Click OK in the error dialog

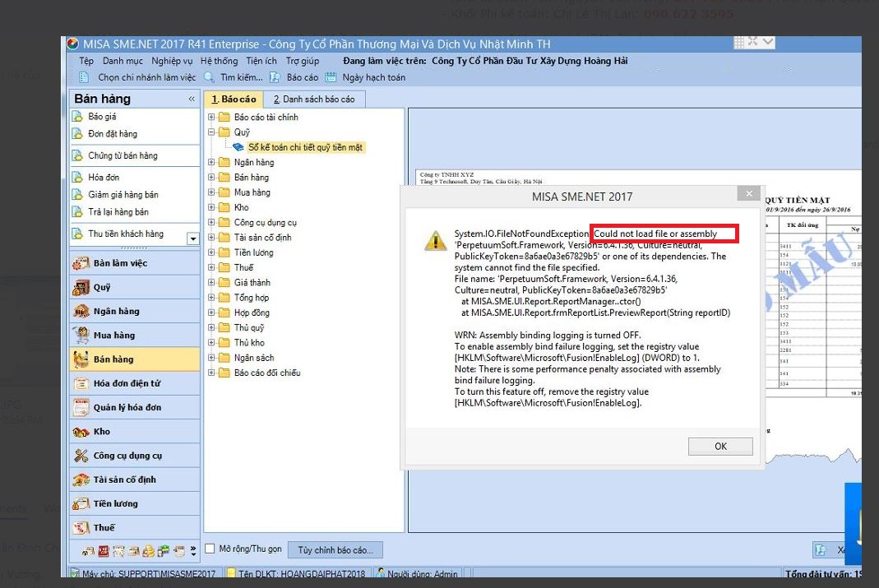(720, 447)
